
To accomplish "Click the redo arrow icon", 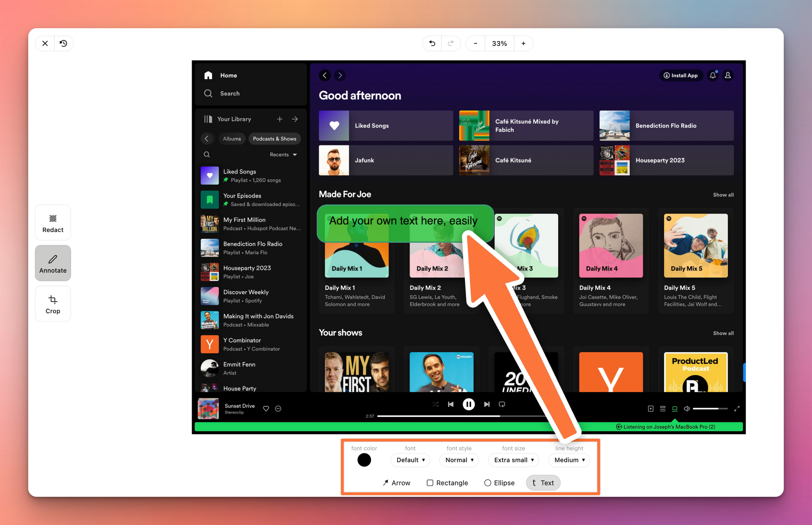I will point(451,43).
